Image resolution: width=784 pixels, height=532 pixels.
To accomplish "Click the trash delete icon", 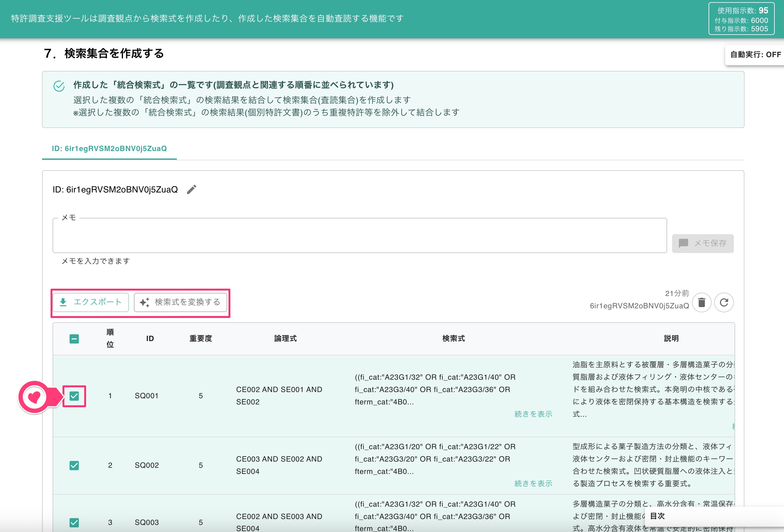I will (701, 302).
